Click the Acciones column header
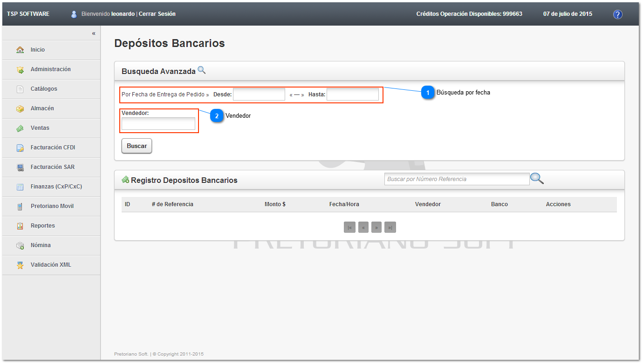Image resolution: width=643 pixels, height=364 pixels. [x=558, y=204]
